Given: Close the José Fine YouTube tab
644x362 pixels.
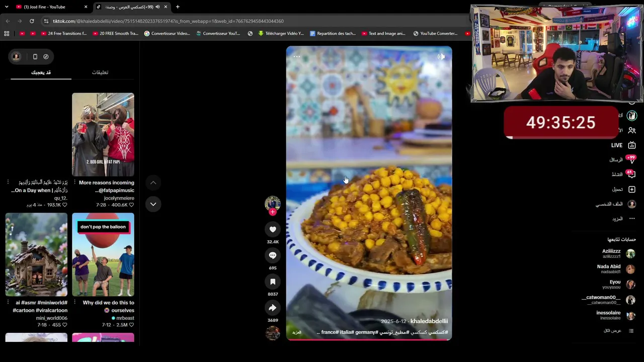Looking at the screenshot, I should (x=86, y=7).
